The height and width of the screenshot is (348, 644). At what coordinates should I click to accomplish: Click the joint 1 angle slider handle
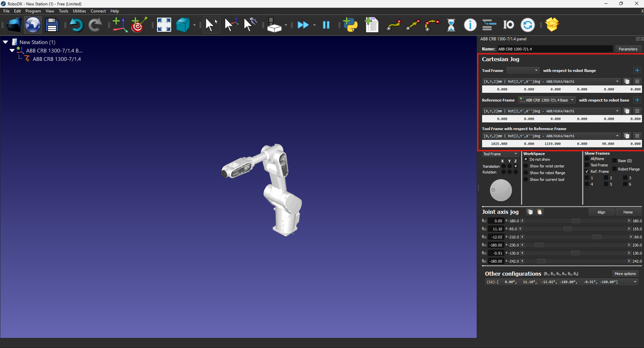click(575, 221)
